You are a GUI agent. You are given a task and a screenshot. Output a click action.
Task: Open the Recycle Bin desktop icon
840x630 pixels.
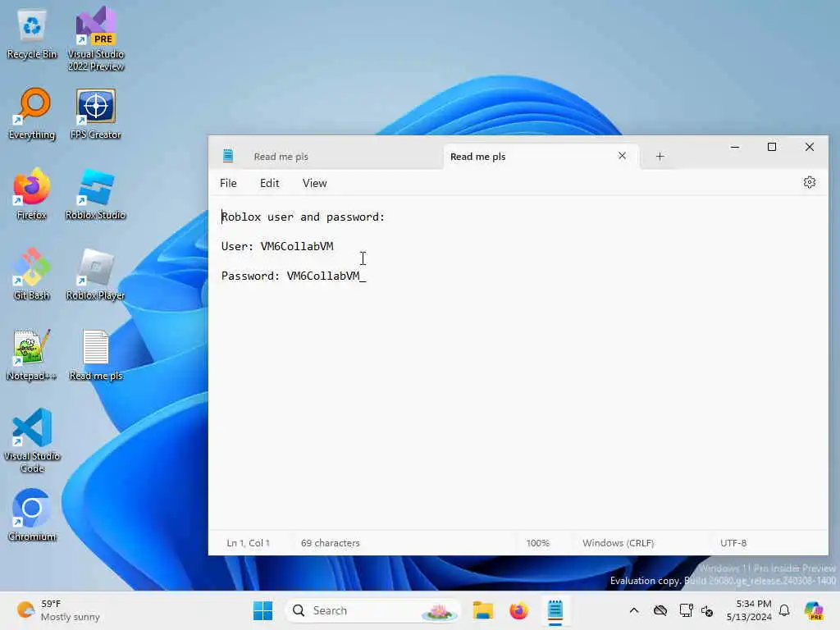point(32,33)
